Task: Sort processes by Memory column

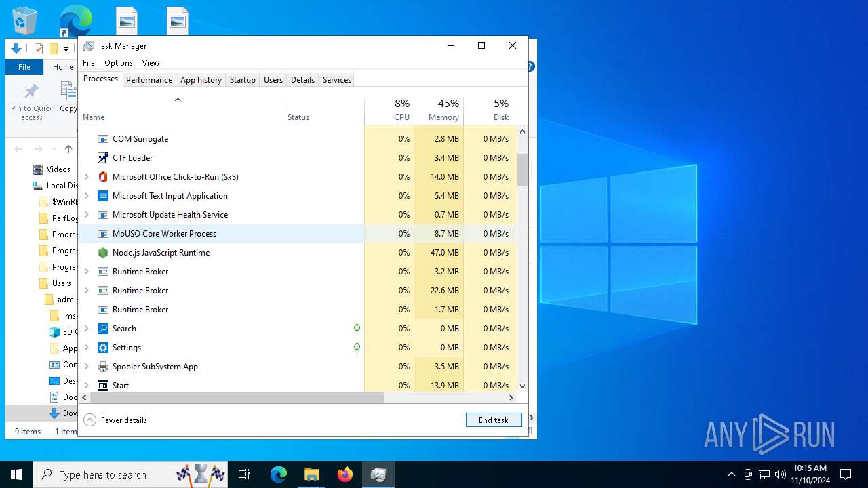Action: (x=439, y=111)
